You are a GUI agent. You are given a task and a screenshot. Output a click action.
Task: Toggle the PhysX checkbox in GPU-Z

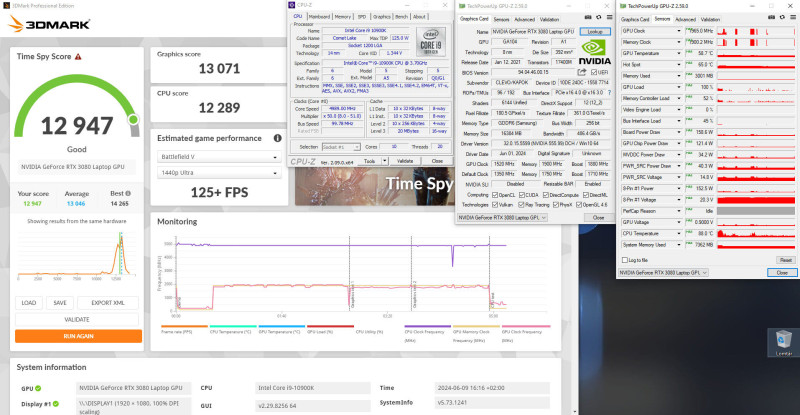point(554,205)
